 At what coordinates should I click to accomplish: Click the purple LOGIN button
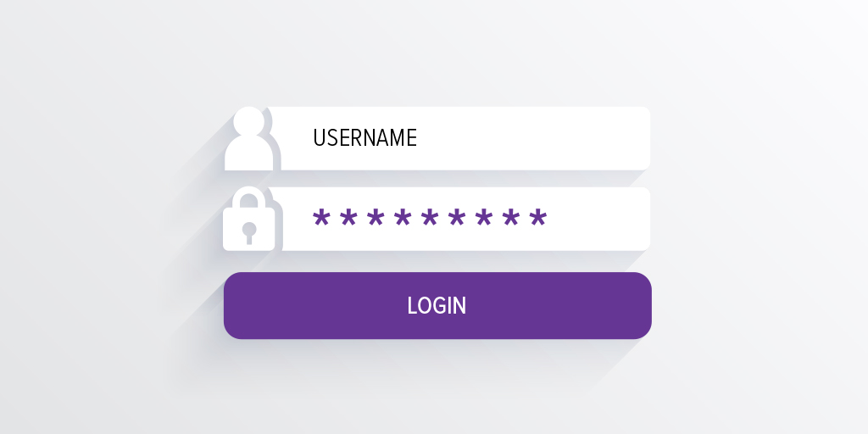point(437,305)
